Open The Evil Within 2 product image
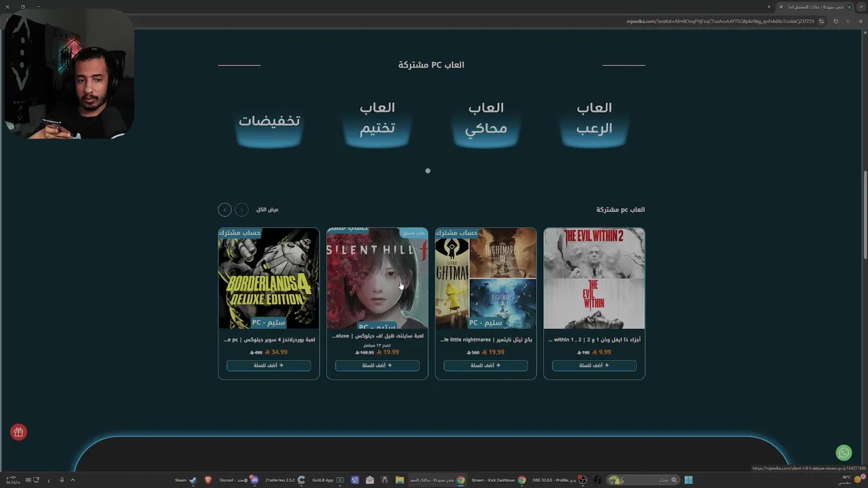868x488 pixels. pos(594,279)
